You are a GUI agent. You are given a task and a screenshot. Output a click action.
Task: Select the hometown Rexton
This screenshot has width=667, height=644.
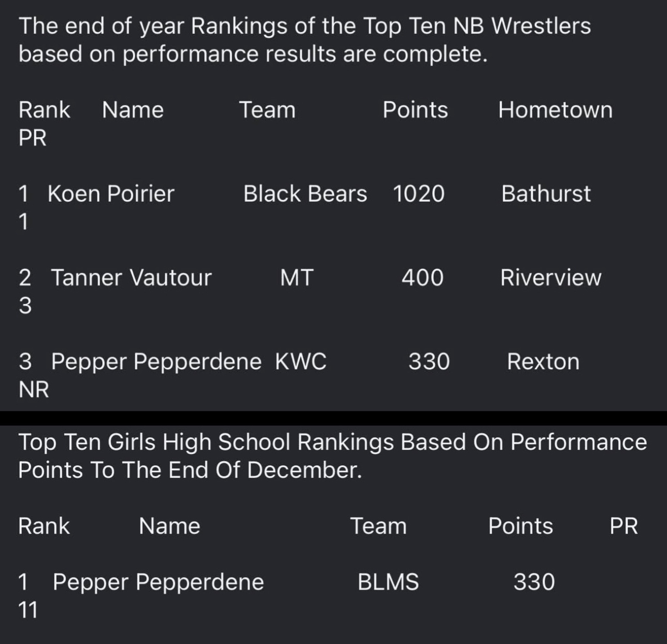(543, 361)
